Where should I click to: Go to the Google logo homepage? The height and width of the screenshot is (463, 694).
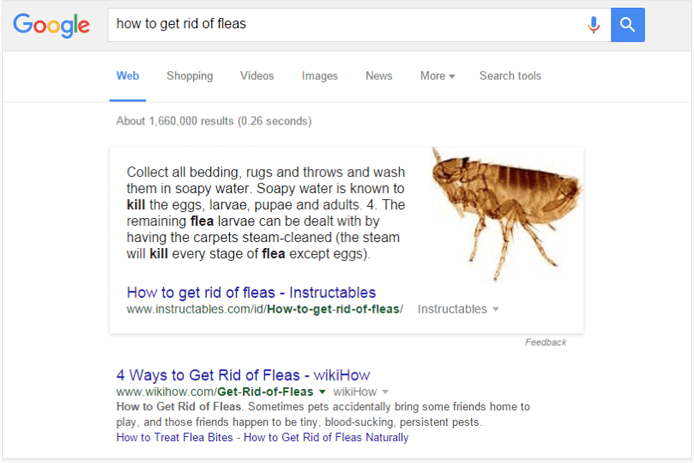51,25
